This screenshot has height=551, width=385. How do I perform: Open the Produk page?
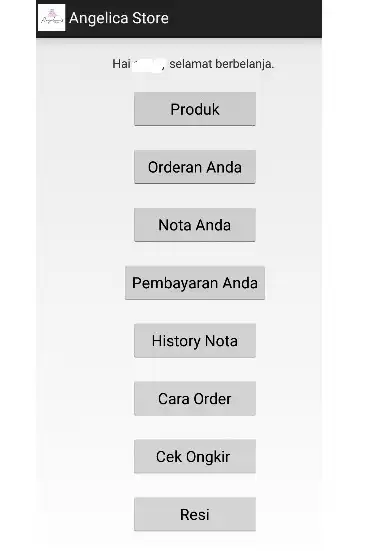point(195,109)
